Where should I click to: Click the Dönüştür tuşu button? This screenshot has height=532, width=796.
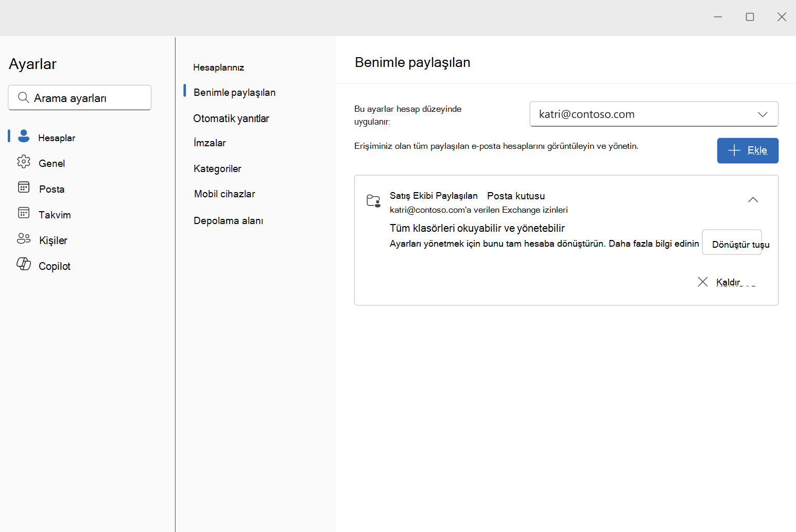click(x=732, y=243)
